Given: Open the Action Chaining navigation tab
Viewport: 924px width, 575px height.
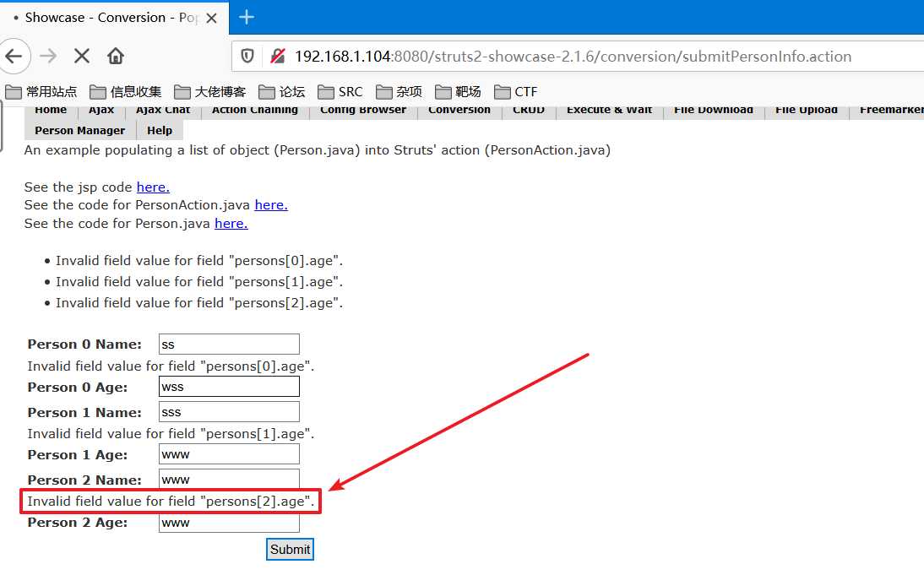Looking at the screenshot, I should (255, 110).
